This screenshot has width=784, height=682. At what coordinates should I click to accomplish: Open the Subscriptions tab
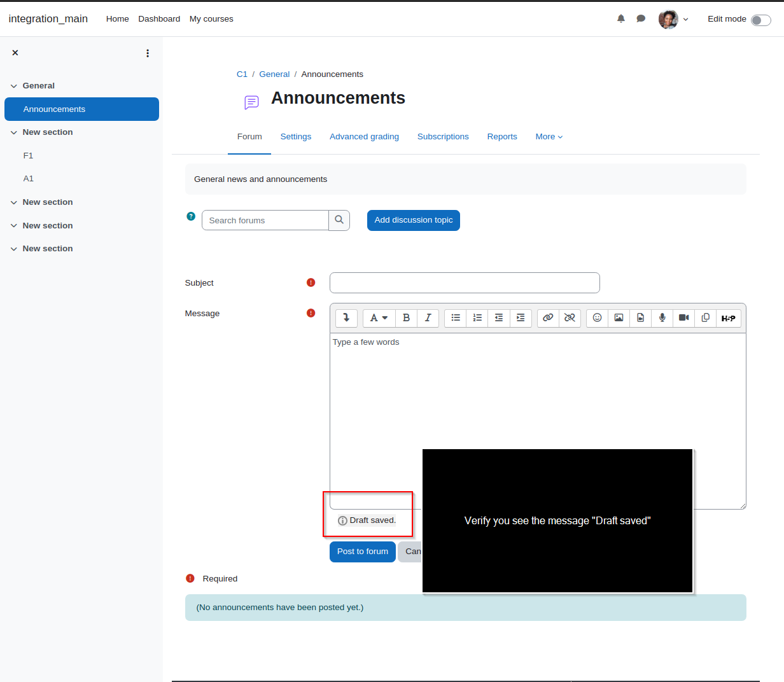[x=443, y=137]
